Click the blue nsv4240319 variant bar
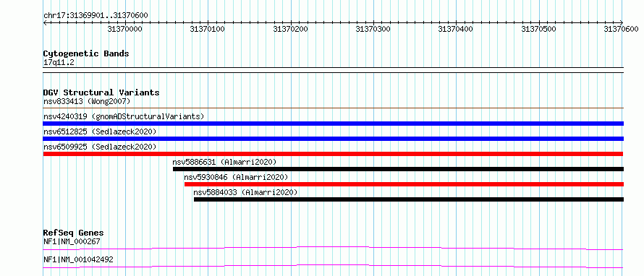 click(x=334, y=124)
